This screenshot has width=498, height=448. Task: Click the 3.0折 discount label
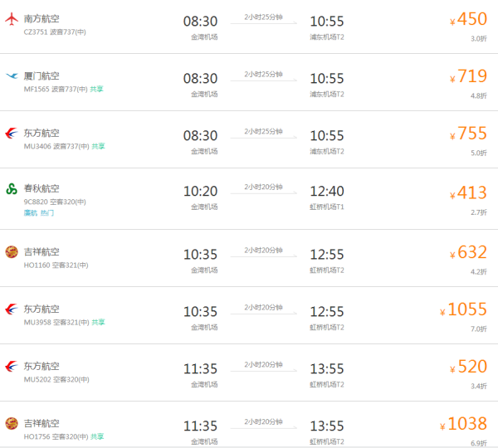(479, 39)
